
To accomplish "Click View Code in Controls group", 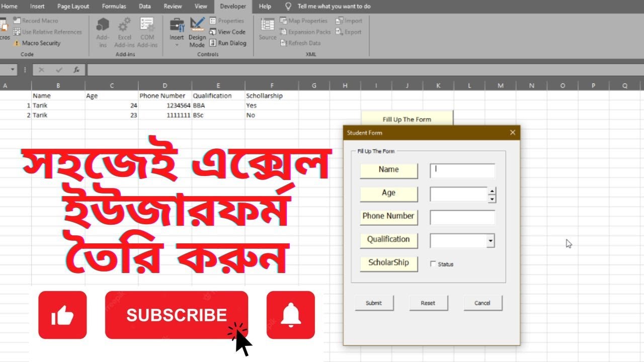I will tap(227, 32).
